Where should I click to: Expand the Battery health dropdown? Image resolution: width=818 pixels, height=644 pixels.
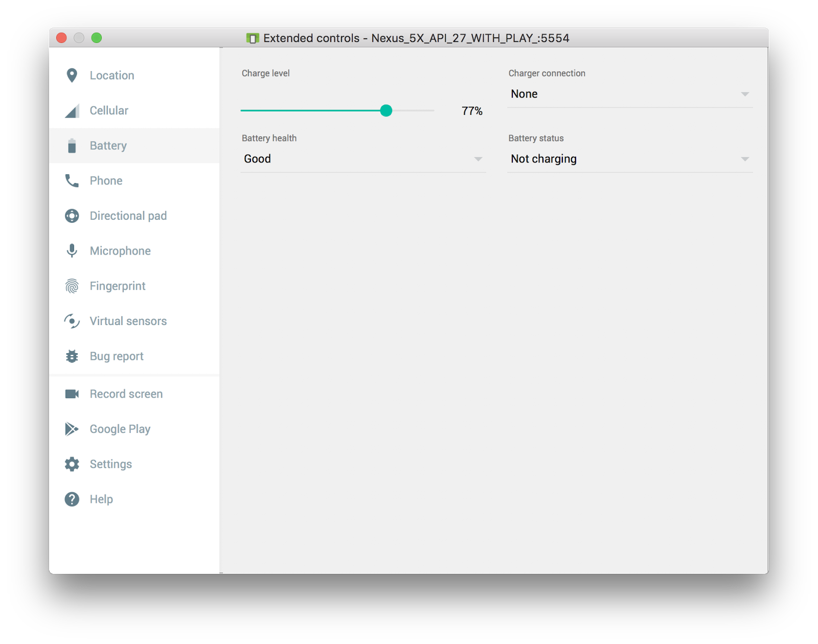click(x=363, y=159)
